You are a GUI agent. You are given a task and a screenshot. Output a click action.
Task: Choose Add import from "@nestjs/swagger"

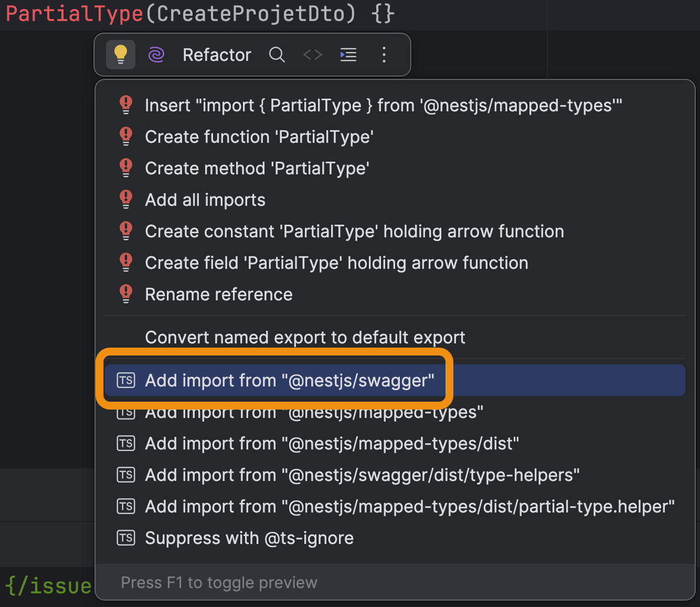290,381
